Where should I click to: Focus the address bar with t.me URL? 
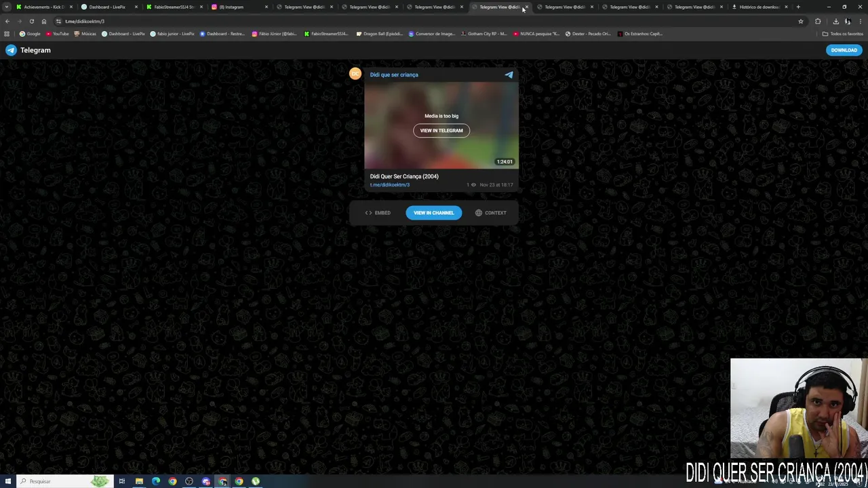[x=427, y=21]
